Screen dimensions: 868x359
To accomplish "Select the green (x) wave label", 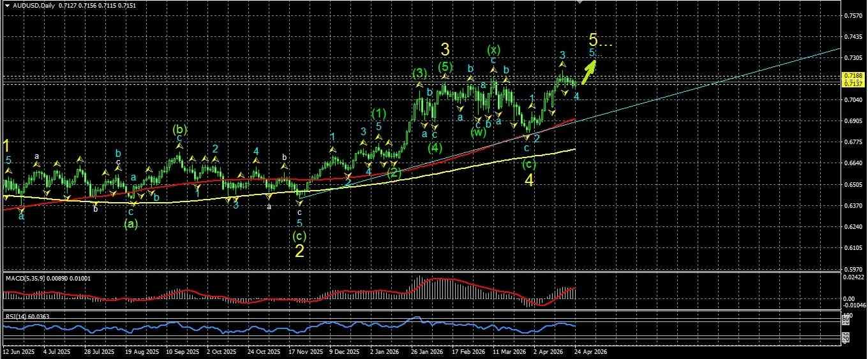I will pos(493,50).
